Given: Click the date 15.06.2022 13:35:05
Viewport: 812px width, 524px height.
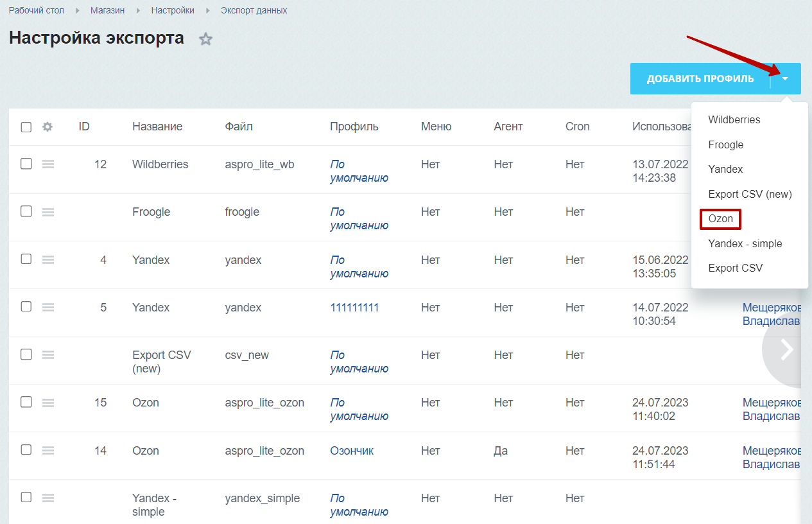Looking at the screenshot, I should tap(661, 266).
